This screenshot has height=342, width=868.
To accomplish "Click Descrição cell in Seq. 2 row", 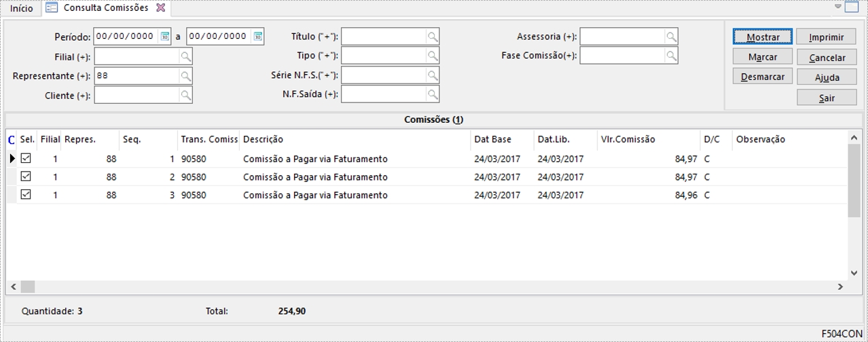I will 355,177.
